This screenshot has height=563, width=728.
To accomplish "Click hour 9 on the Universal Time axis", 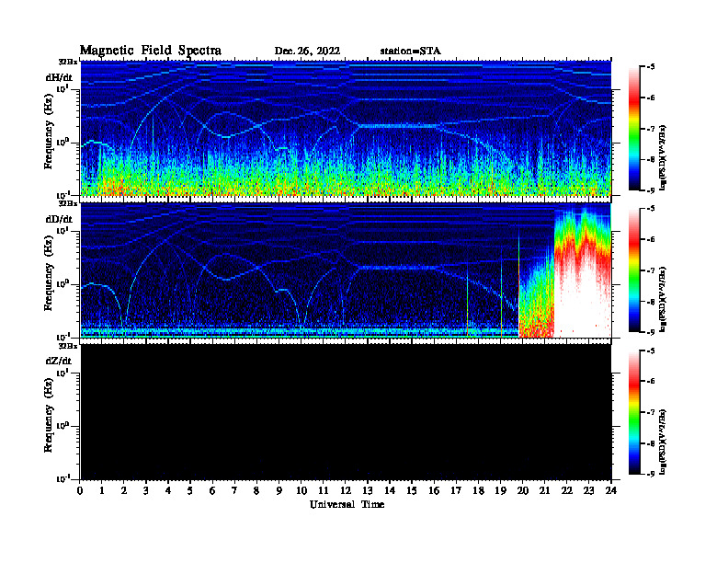I will (279, 490).
